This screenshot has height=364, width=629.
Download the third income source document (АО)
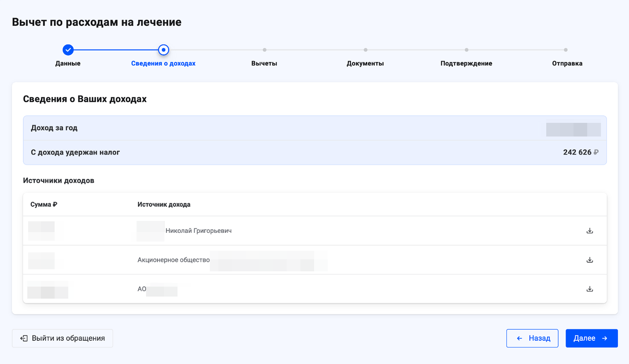589,289
